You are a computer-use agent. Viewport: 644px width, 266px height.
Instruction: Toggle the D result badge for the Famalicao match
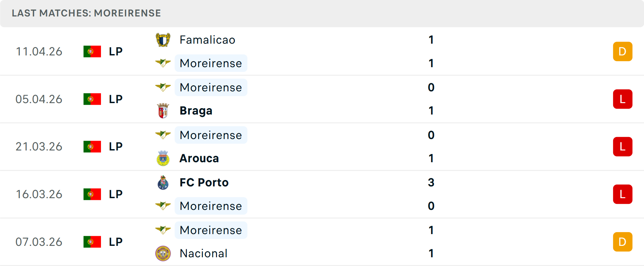point(623,51)
